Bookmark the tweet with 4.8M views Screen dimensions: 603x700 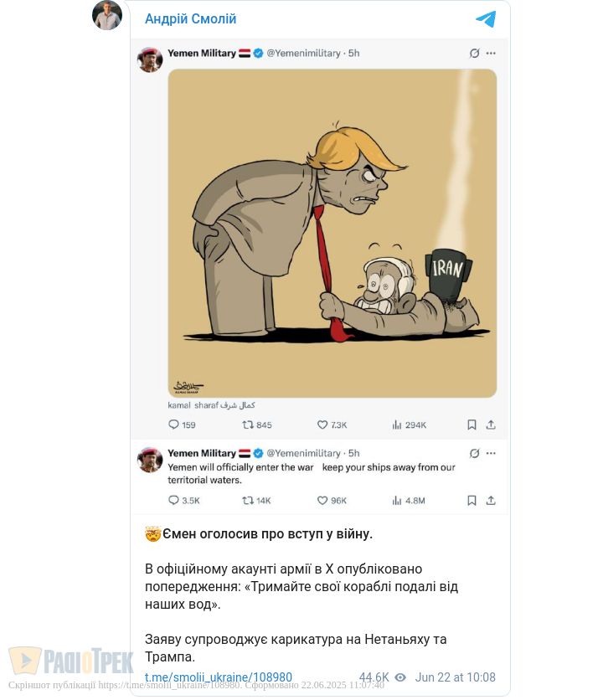(472, 501)
